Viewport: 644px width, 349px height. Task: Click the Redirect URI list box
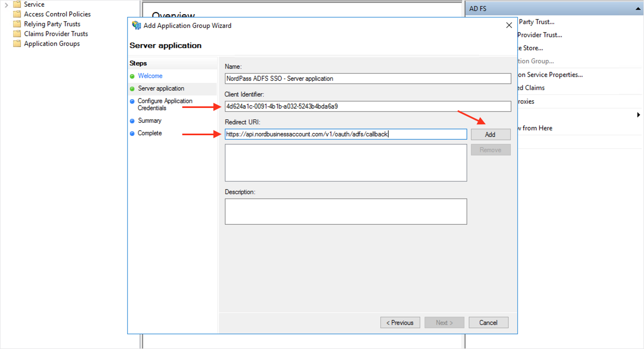tap(345, 163)
